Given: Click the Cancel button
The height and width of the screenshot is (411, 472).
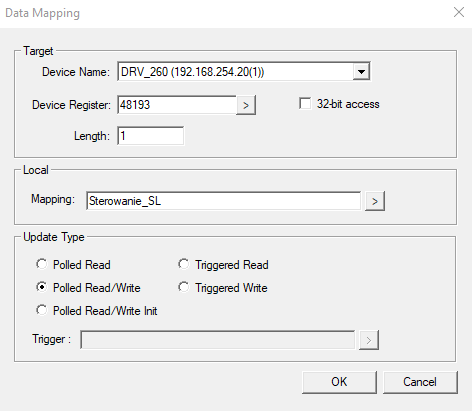Looking at the screenshot, I should (x=420, y=382).
